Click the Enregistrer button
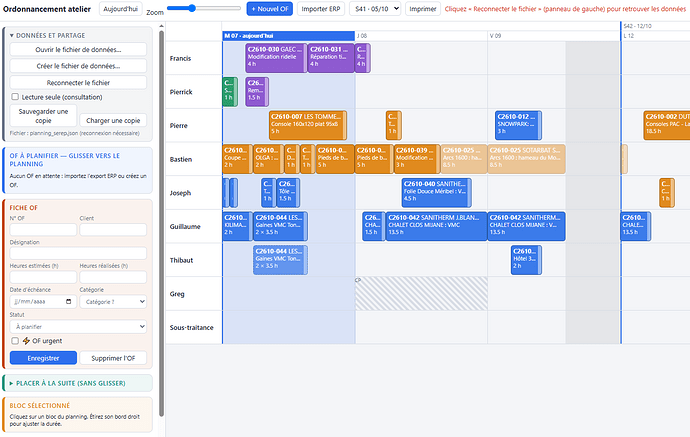Screen dimensions: 690x437 point(43,358)
